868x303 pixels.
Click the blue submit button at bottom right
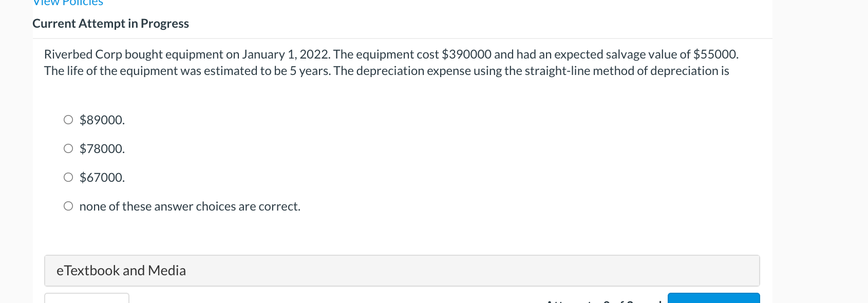pyautogui.click(x=713, y=299)
